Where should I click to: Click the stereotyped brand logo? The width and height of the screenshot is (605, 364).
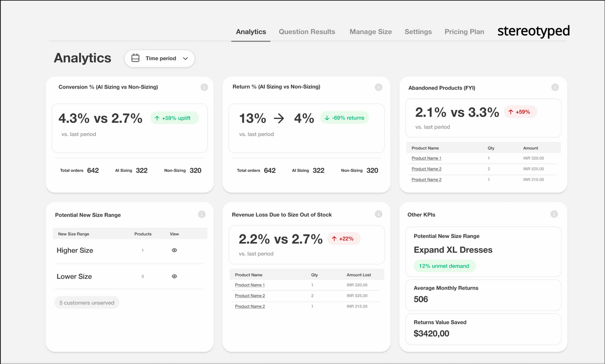[x=533, y=31]
